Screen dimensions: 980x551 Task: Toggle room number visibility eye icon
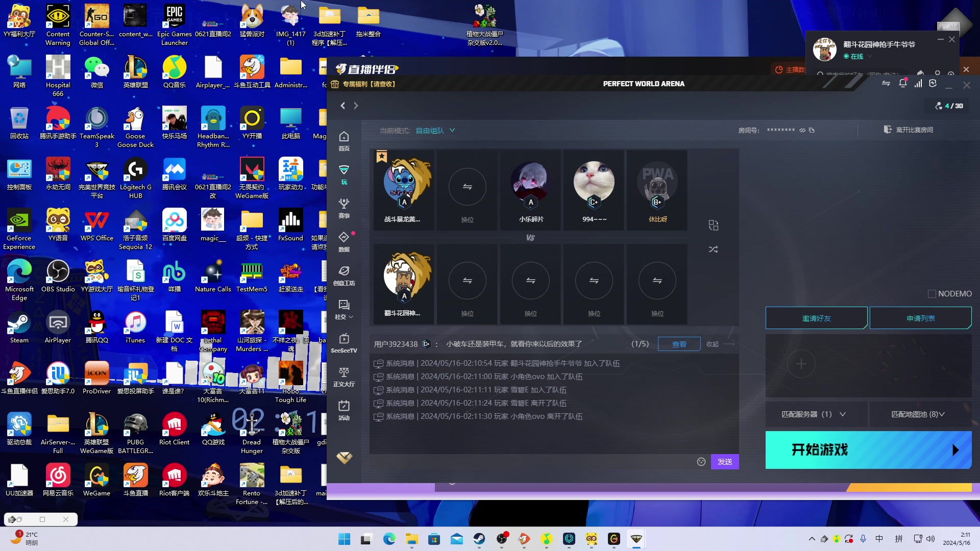[x=802, y=130]
